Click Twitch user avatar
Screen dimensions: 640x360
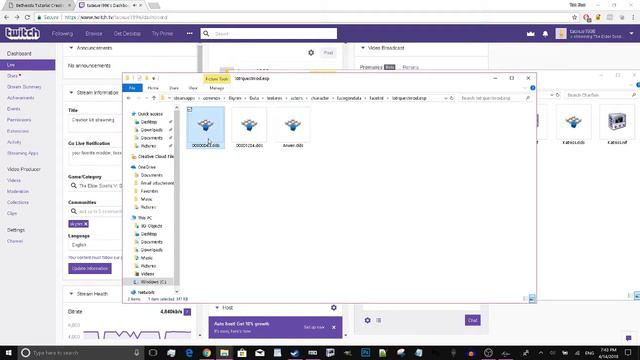coord(561,33)
